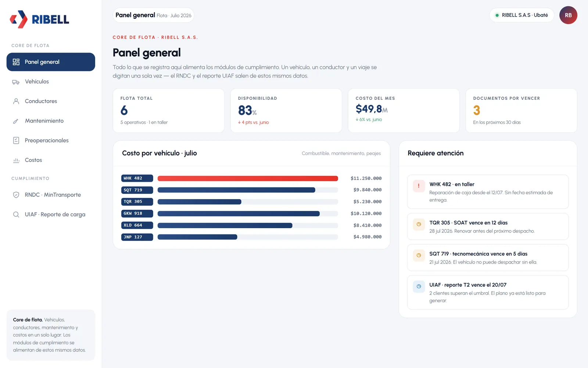Click the XLD 664 plate badge
Viewport: 588px width, 368px height.
tap(137, 225)
